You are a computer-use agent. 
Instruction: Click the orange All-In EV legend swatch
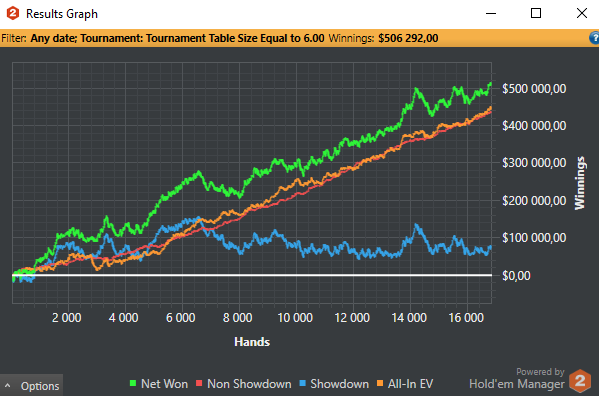coord(380,383)
